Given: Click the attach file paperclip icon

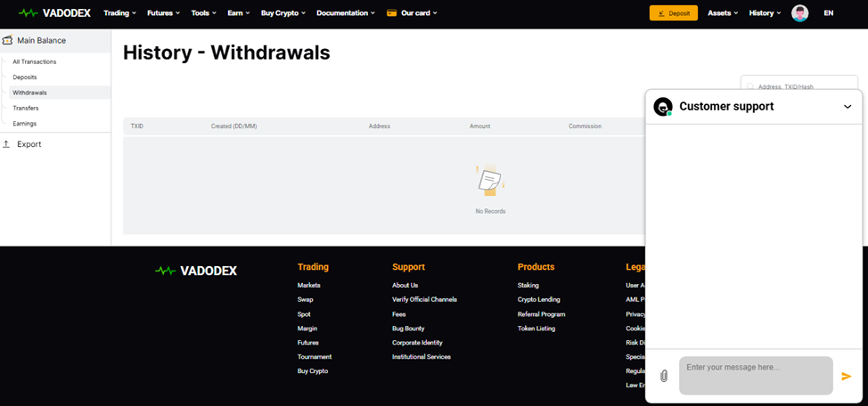Looking at the screenshot, I should coord(664,376).
